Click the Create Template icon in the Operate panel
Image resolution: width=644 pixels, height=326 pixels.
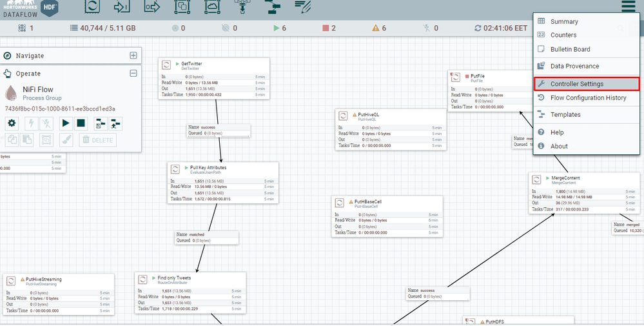pyautogui.click(x=101, y=123)
